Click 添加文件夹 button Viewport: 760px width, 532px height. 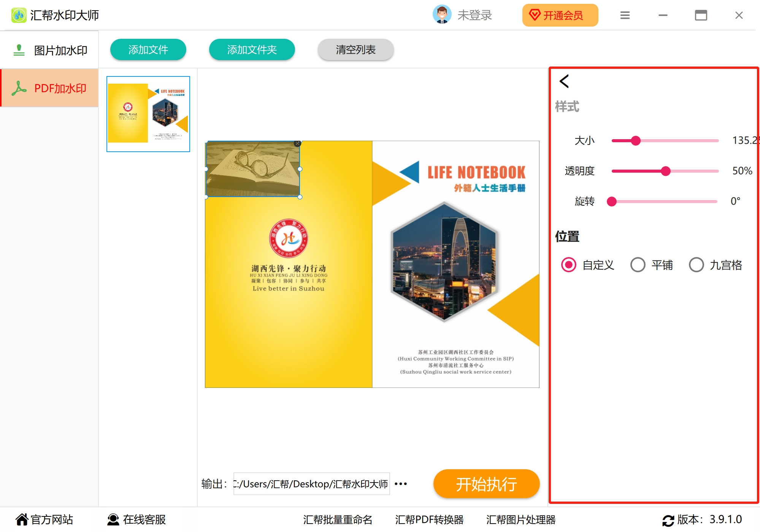pos(252,49)
